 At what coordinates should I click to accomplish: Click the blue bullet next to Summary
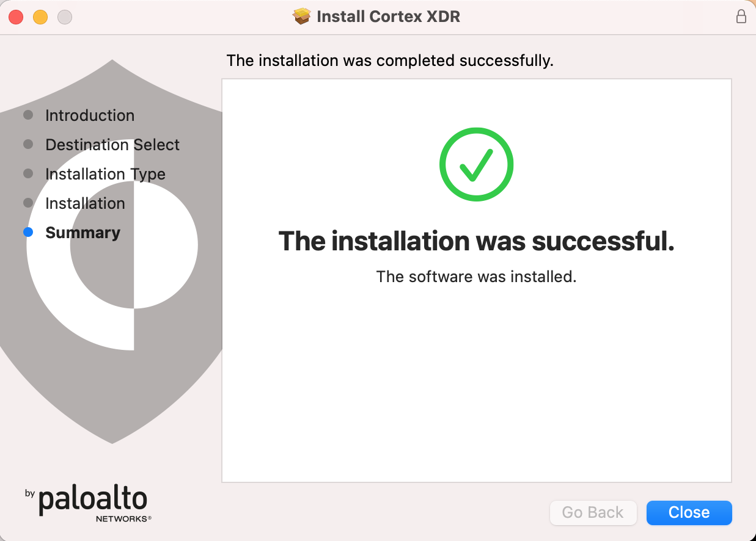(x=28, y=232)
